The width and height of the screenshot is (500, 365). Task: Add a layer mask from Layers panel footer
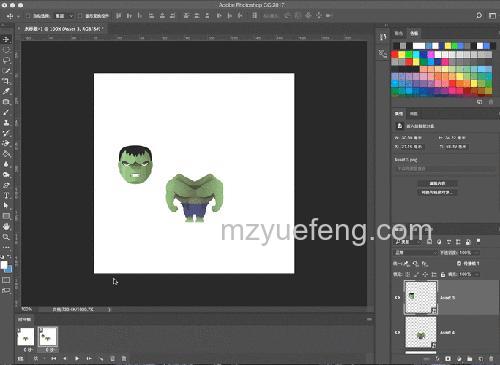[448, 359]
